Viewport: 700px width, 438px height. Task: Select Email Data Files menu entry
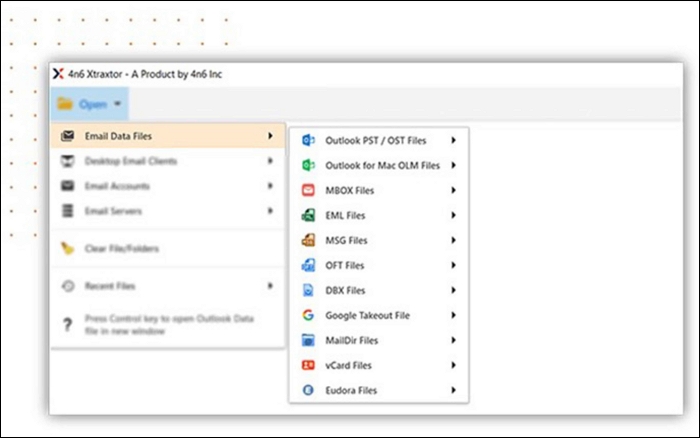coord(168,136)
